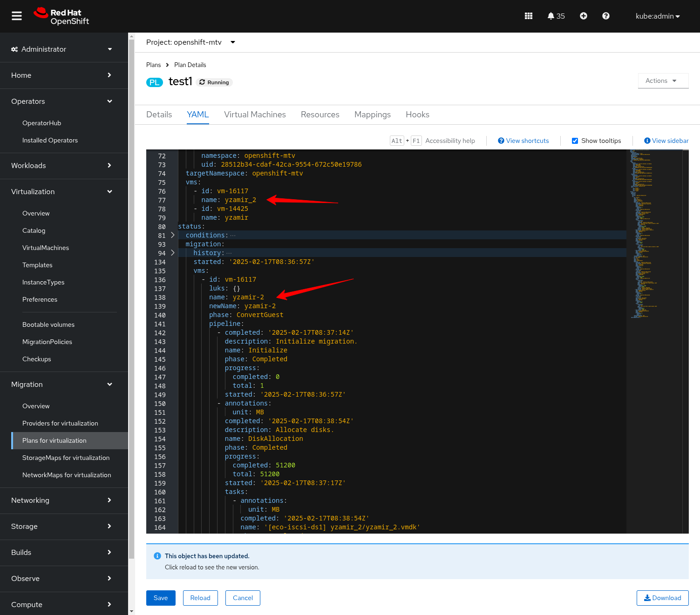Open Catalog under Virtualization
The width and height of the screenshot is (700, 615).
point(64,230)
